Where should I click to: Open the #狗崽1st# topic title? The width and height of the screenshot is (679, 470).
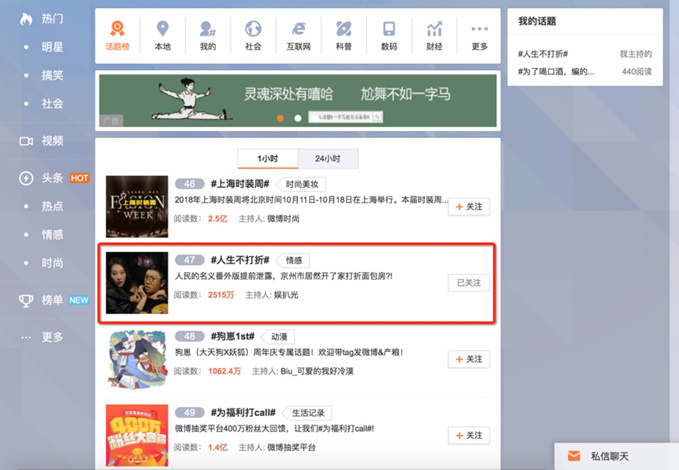pyautogui.click(x=233, y=336)
